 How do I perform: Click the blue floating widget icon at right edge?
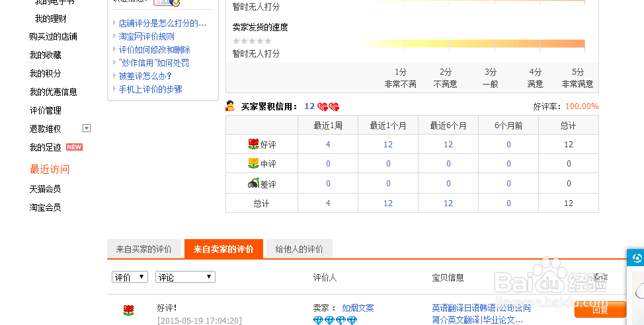pyautogui.click(x=637, y=258)
